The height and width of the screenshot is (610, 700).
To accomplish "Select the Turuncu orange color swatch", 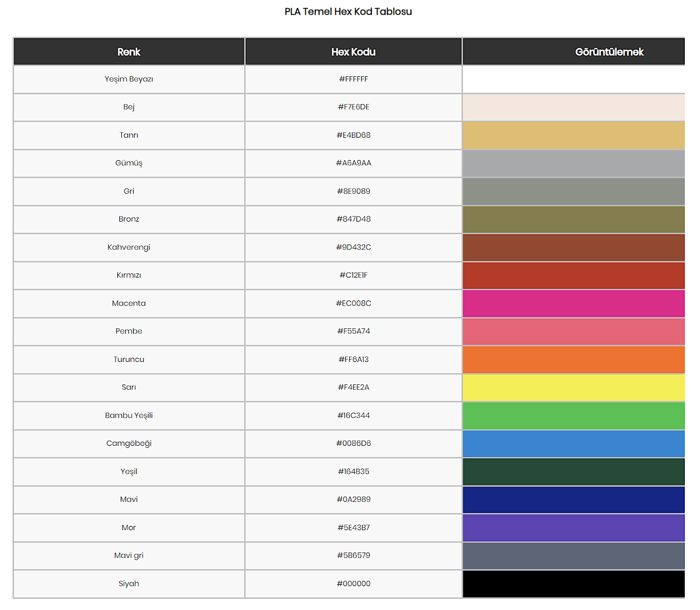I will click(573, 359).
